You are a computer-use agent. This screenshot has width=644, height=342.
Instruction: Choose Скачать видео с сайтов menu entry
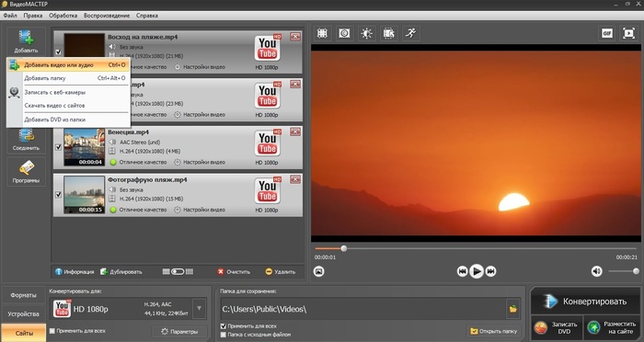pos(68,106)
